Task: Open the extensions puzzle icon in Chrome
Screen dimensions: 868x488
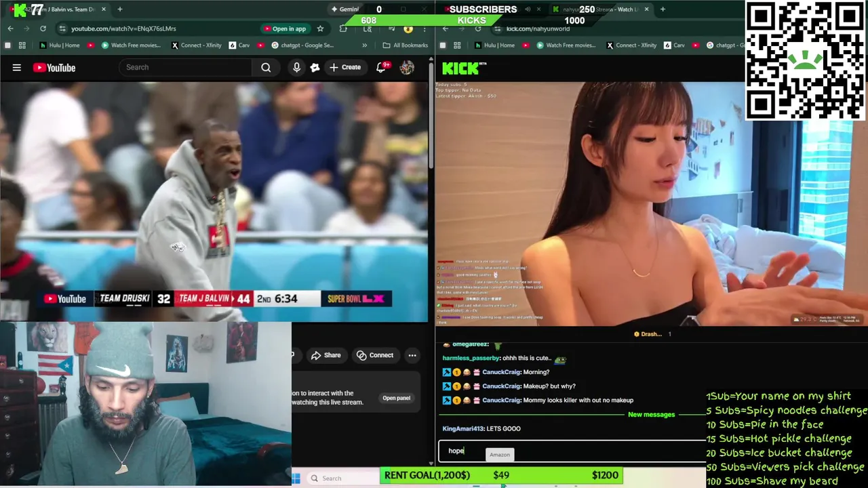Action: coord(343,28)
